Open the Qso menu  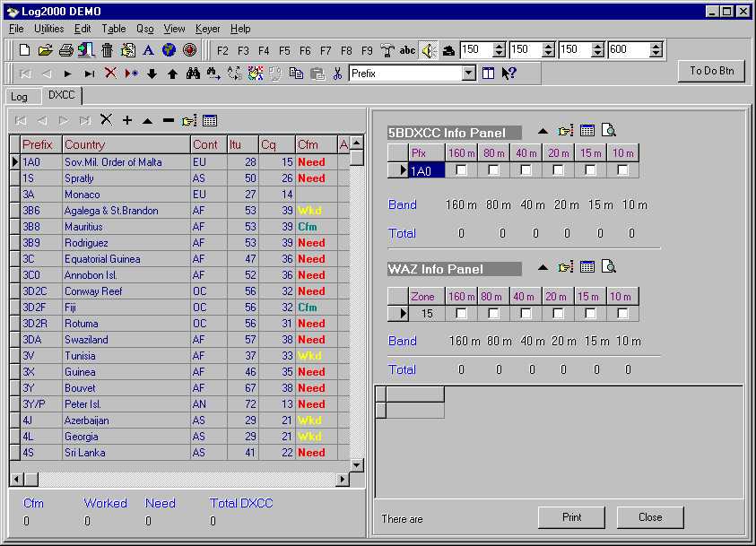[145, 29]
